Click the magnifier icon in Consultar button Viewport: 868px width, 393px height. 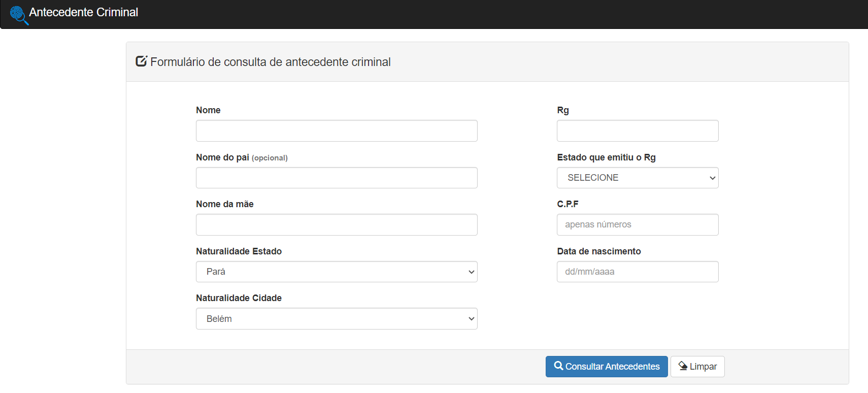click(x=558, y=366)
